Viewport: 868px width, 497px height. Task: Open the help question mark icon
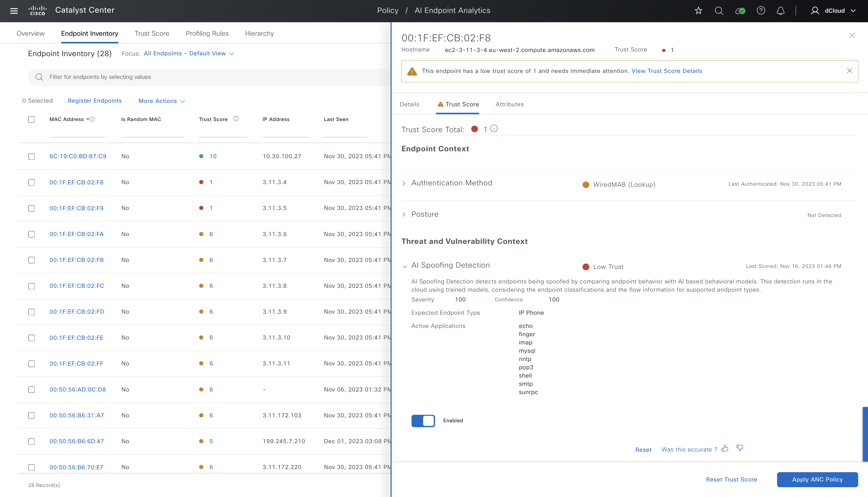click(x=761, y=11)
